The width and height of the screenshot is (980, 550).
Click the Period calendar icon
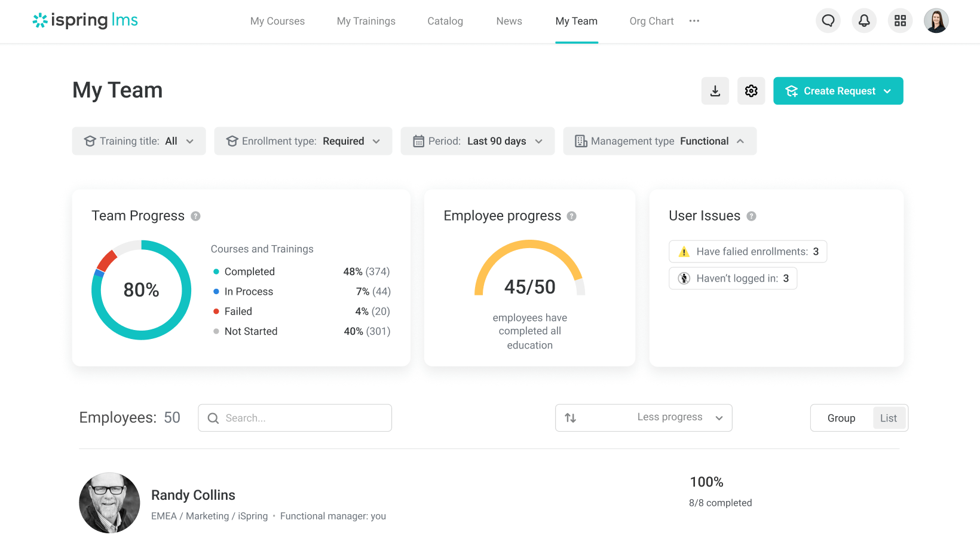[x=419, y=141]
